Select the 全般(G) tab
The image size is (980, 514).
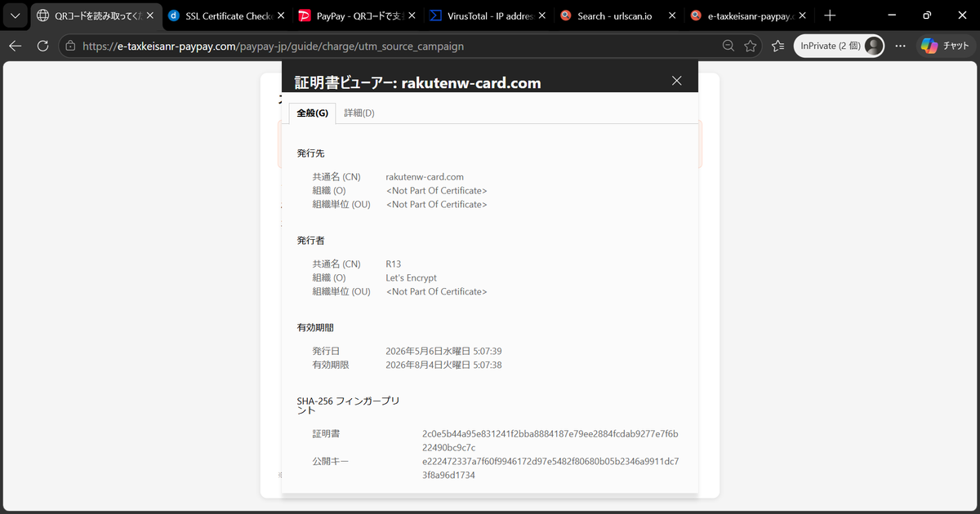[x=312, y=113]
